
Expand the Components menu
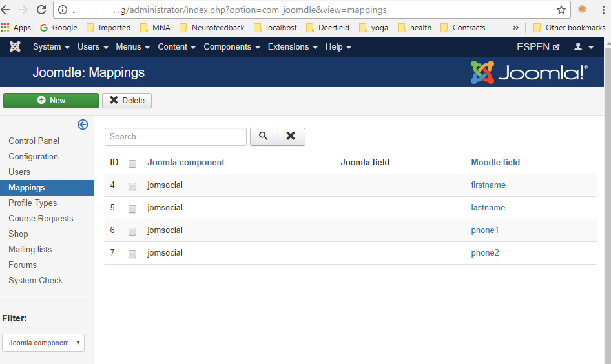point(231,47)
